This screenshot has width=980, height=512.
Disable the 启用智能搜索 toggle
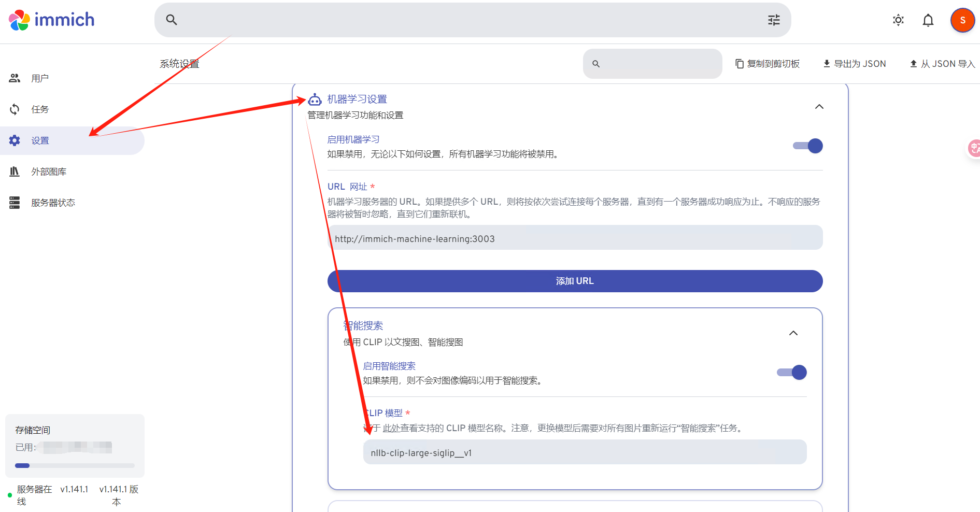pos(792,373)
